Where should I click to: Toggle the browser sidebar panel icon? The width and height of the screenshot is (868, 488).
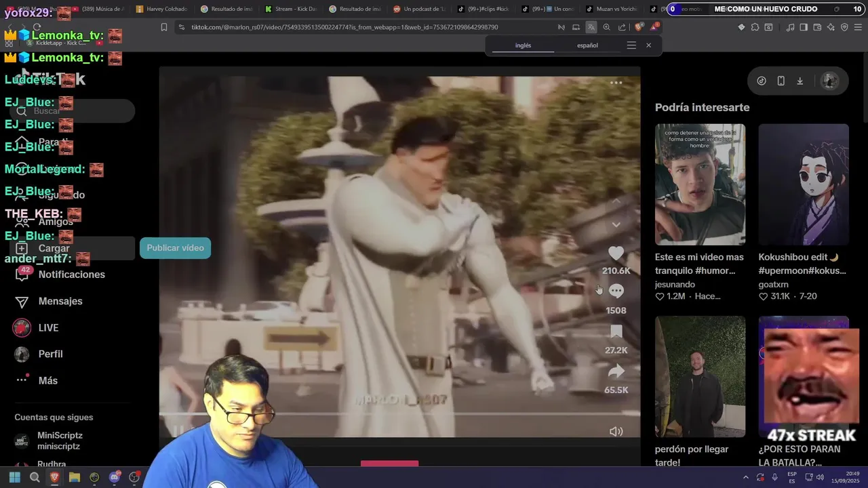[x=804, y=27]
